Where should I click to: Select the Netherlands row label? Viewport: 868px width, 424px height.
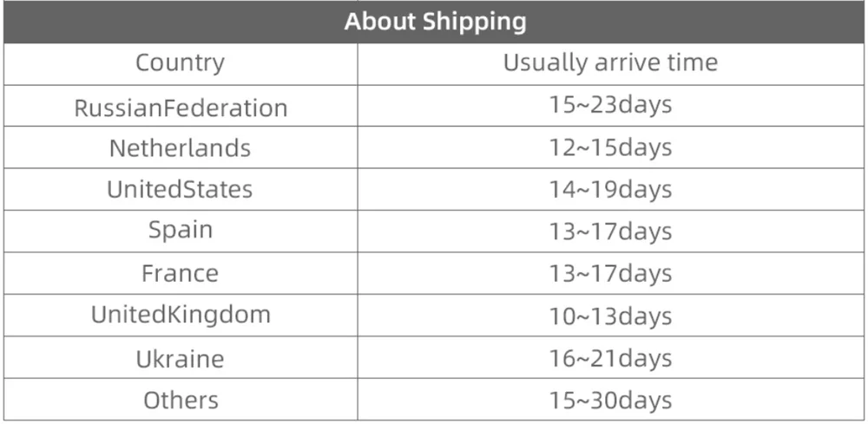(180, 147)
